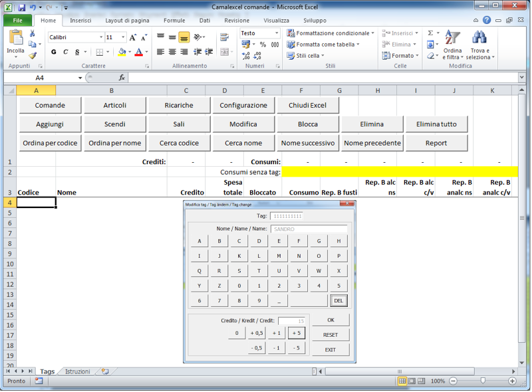Click the Name Box showing A4
The height and width of the screenshot is (392, 532).
40,78
